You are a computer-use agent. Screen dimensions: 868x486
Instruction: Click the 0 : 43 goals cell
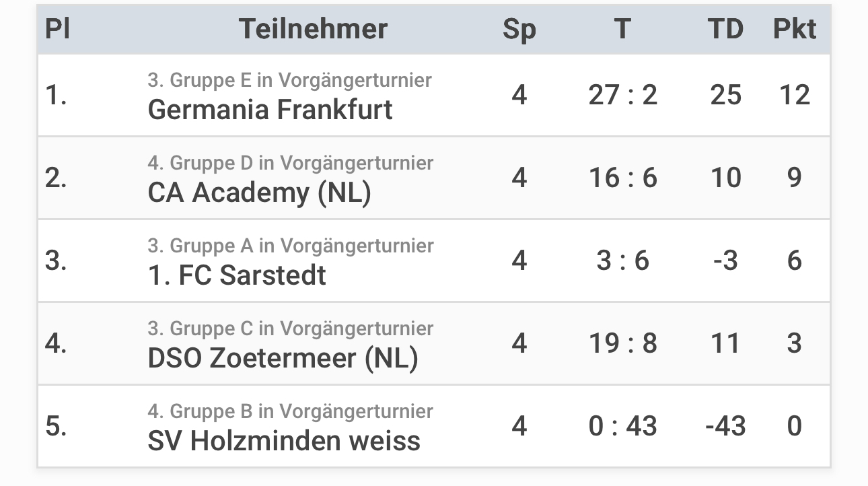pyautogui.click(x=622, y=426)
